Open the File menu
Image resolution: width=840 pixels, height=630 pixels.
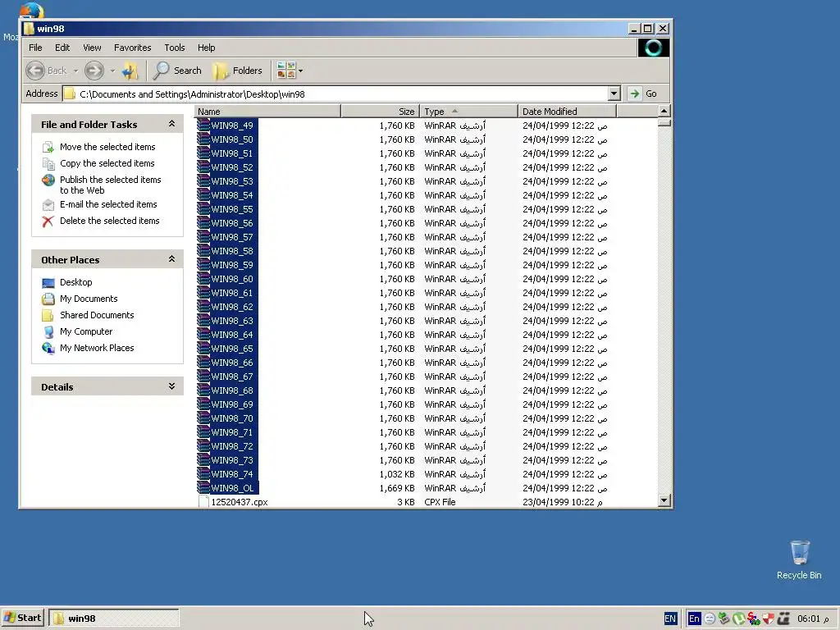[35, 48]
